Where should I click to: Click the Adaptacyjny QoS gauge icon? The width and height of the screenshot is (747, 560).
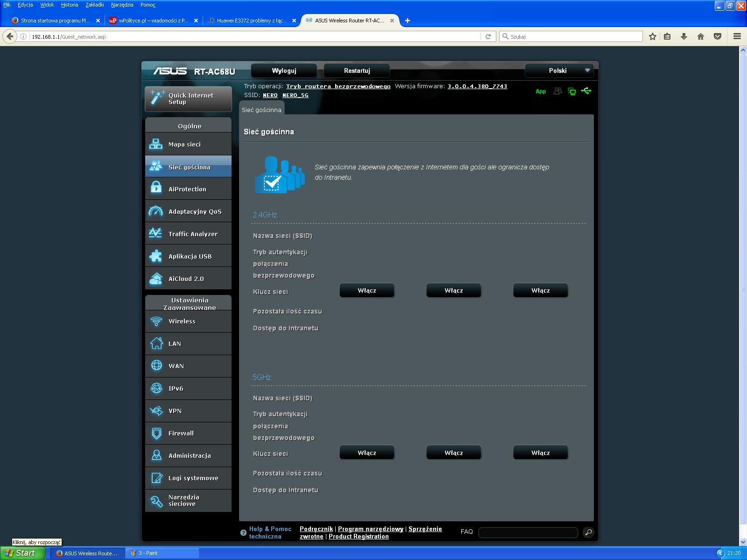click(155, 211)
